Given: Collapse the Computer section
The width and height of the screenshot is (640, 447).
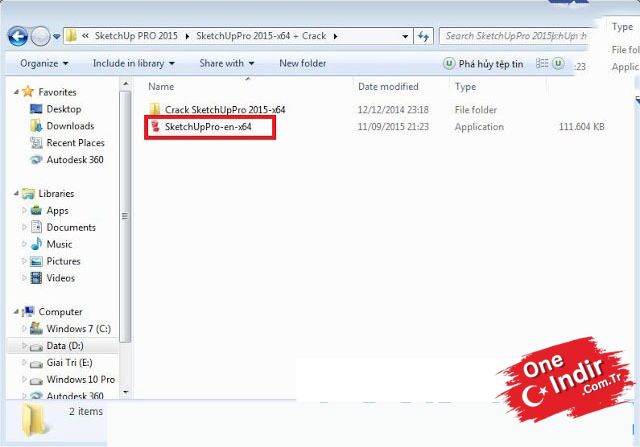Looking at the screenshot, I should click(16, 312).
